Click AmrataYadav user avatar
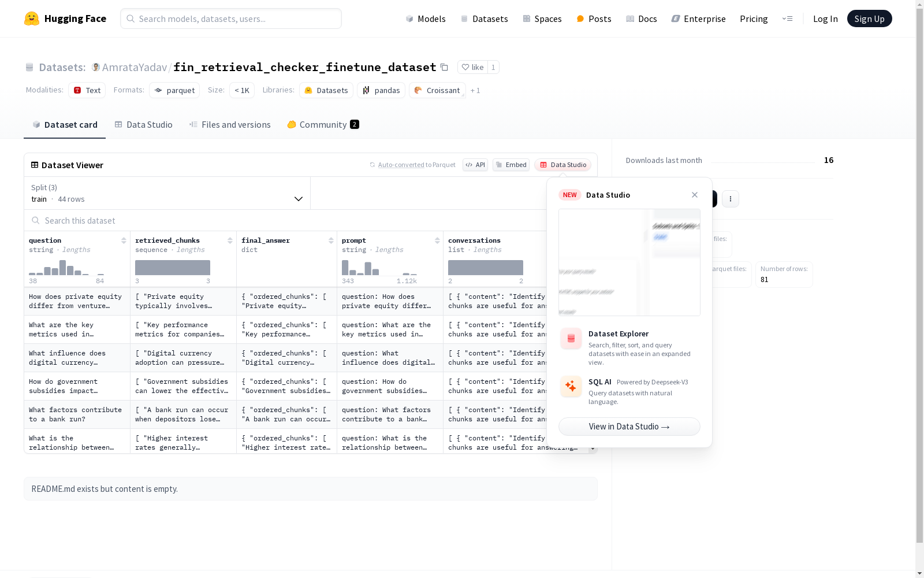Image resolution: width=924 pixels, height=578 pixels. click(x=96, y=67)
